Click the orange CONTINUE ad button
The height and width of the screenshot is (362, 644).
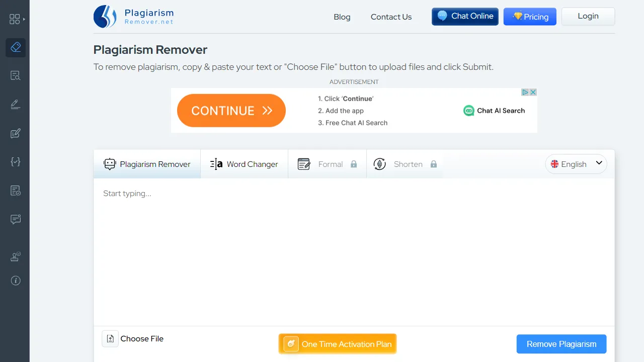click(231, 111)
